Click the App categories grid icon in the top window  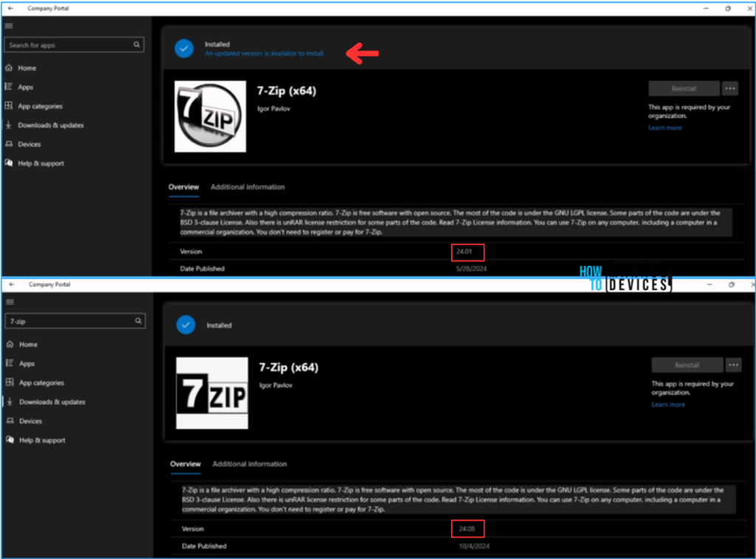(x=9, y=106)
